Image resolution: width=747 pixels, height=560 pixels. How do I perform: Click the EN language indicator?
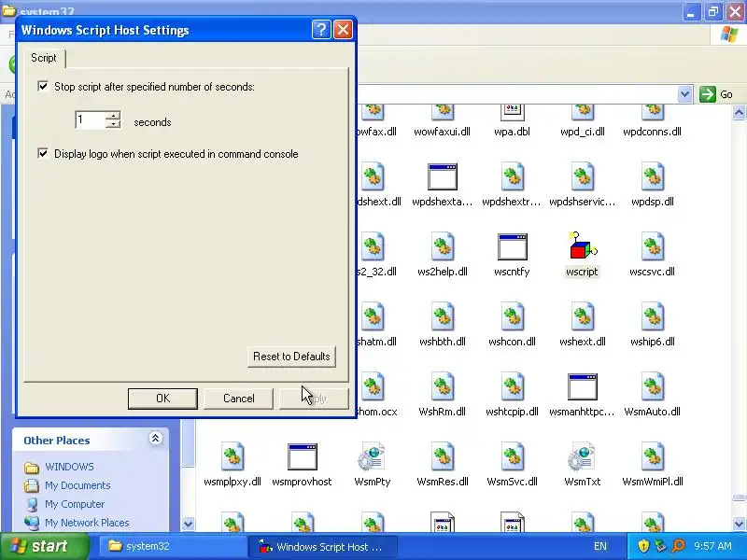pyautogui.click(x=600, y=546)
